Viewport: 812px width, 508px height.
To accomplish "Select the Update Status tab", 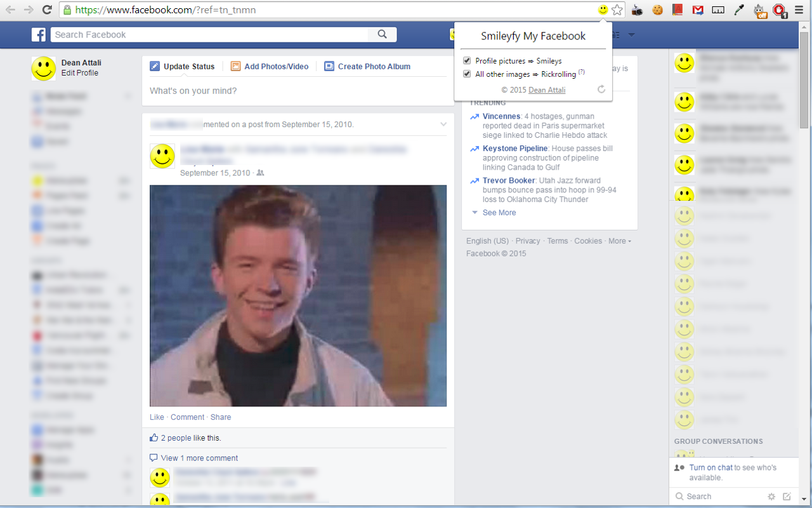I will (x=183, y=66).
